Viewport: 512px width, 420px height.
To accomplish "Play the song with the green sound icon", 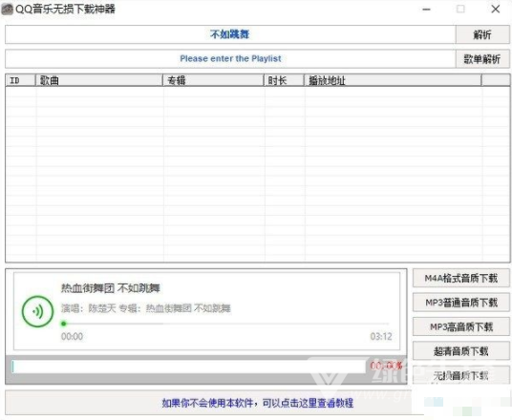I will click(x=37, y=311).
